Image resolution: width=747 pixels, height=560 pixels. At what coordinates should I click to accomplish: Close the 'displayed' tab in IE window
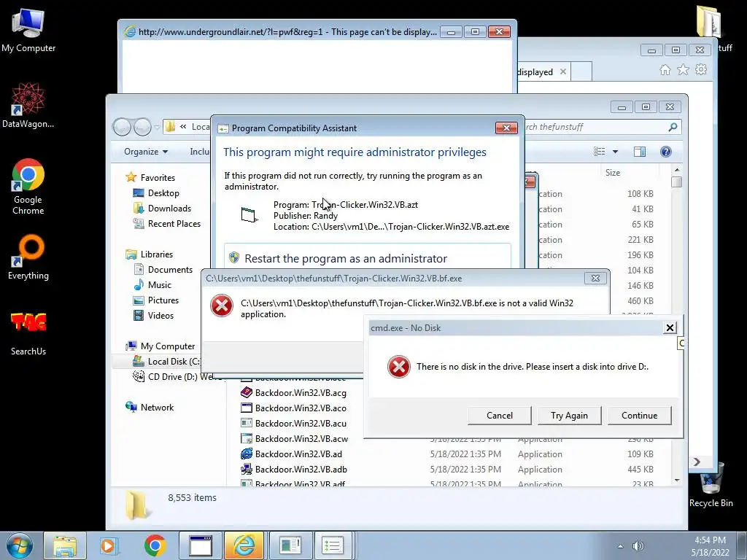point(562,71)
